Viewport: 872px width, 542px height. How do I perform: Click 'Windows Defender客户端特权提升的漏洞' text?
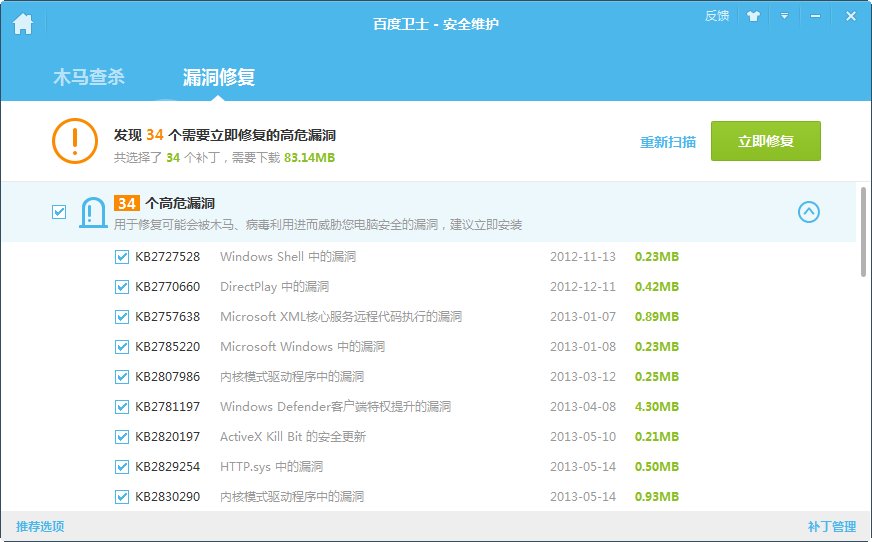point(335,407)
